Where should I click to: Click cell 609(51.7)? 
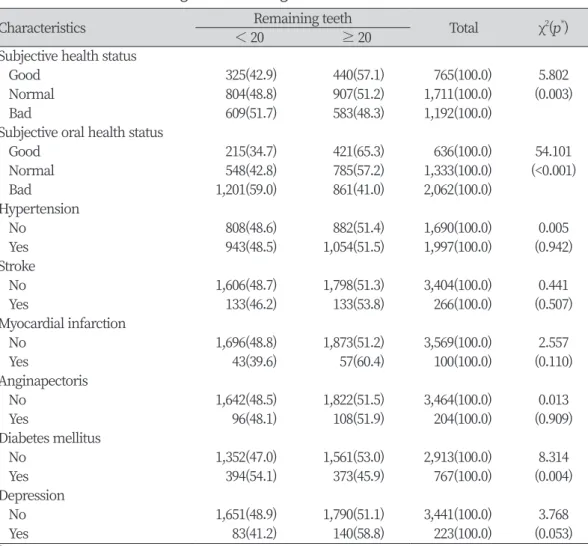(x=251, y=113)
